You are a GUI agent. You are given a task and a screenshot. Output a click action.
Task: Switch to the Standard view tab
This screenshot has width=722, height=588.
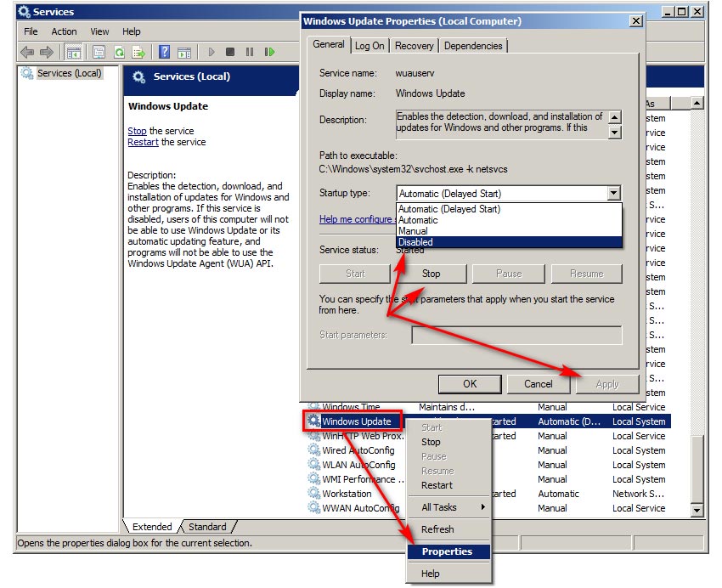(207, 526)
